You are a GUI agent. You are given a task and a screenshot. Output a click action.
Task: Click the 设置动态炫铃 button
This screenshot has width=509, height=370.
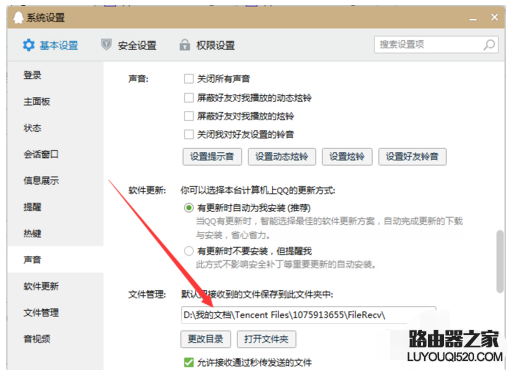click(282, 157)
